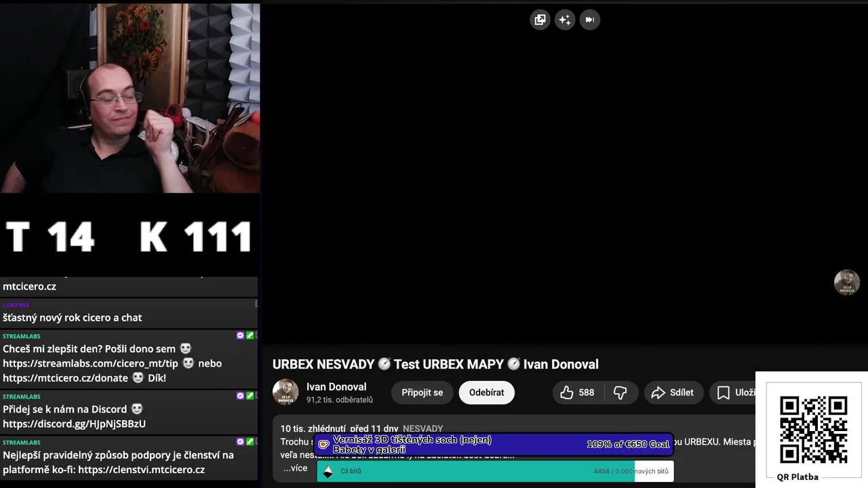Click the K 111 counter
This screenshot has width=868, height=488.
click(195, 237)
